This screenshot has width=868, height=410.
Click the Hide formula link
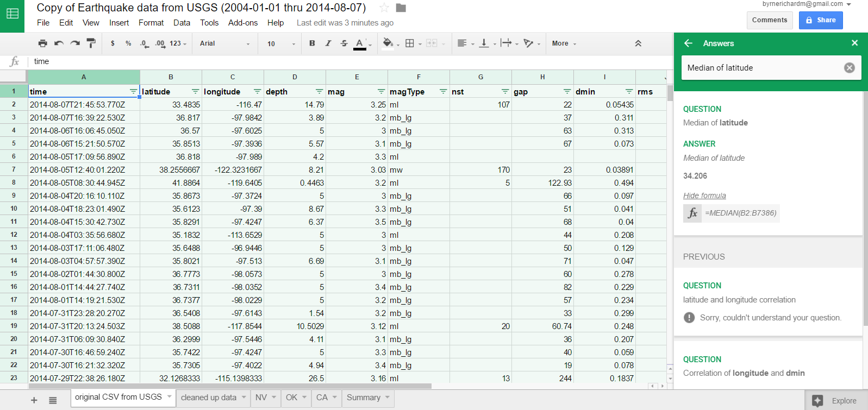click(704, 195)
